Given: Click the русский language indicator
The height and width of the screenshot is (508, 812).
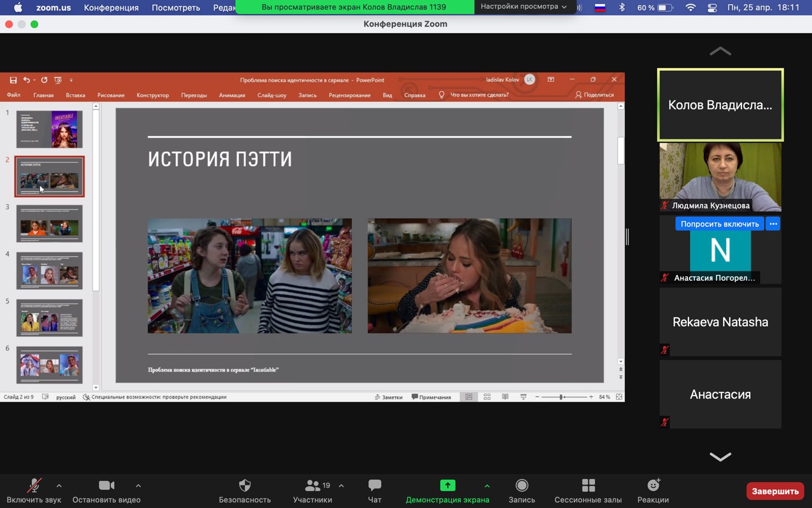Looking at the screenshot, I should 66,397.
